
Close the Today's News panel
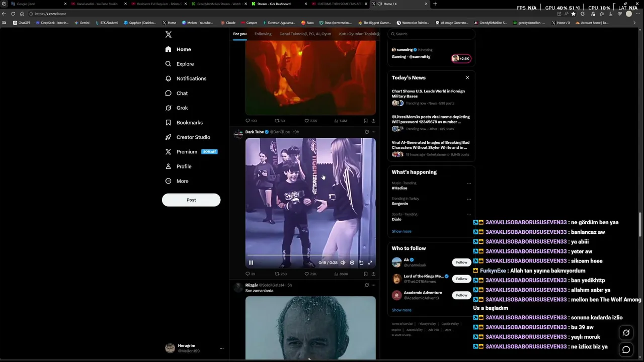coord(467,77)
